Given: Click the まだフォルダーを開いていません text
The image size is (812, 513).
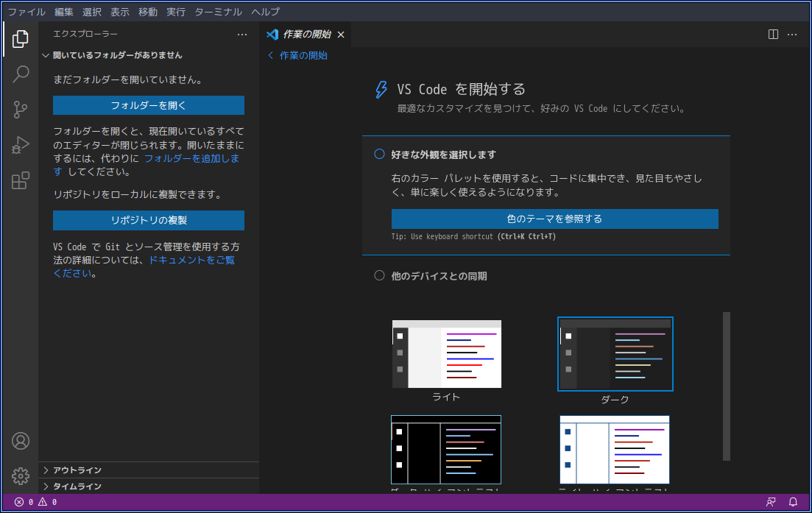Looking at the screenshot, I should click(128, 79).
